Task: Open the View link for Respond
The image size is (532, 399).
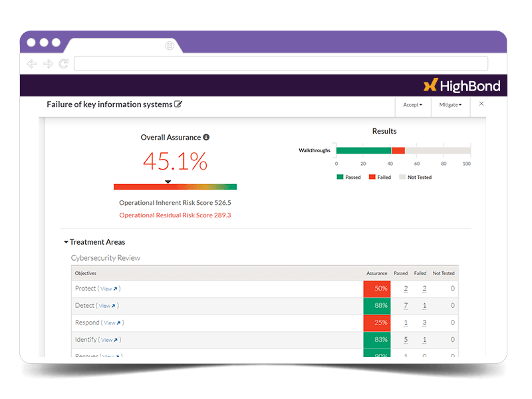Action: coord(112,323)
